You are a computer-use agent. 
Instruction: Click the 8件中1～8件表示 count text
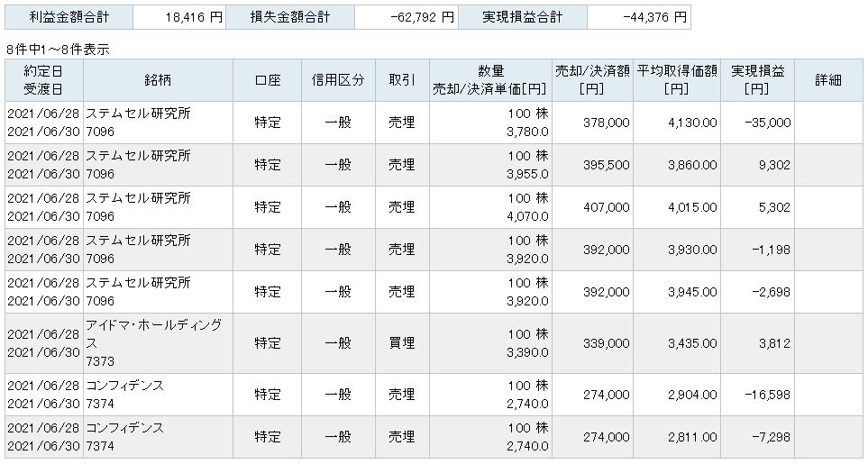point(58,50)
